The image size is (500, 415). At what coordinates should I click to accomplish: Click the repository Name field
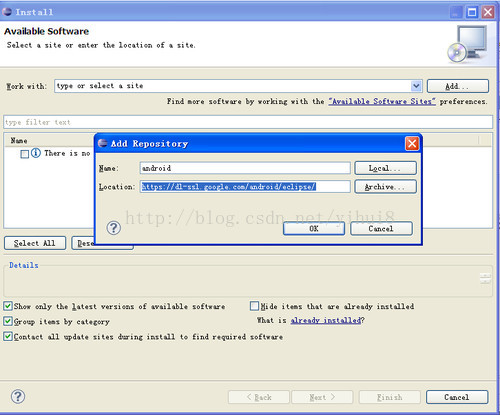click(245, 168)
